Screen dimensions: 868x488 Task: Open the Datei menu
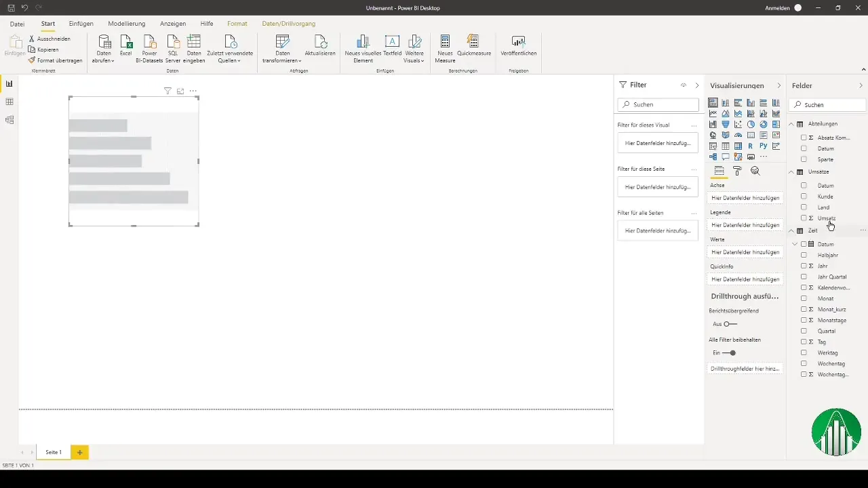[x=18, y=24]
